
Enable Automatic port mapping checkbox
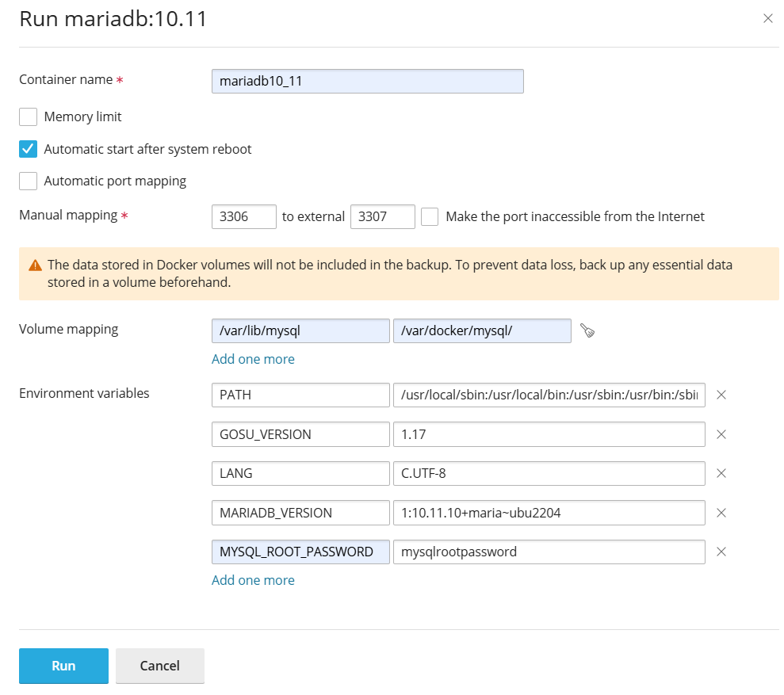pyautogui.click(x=29, y=181)
